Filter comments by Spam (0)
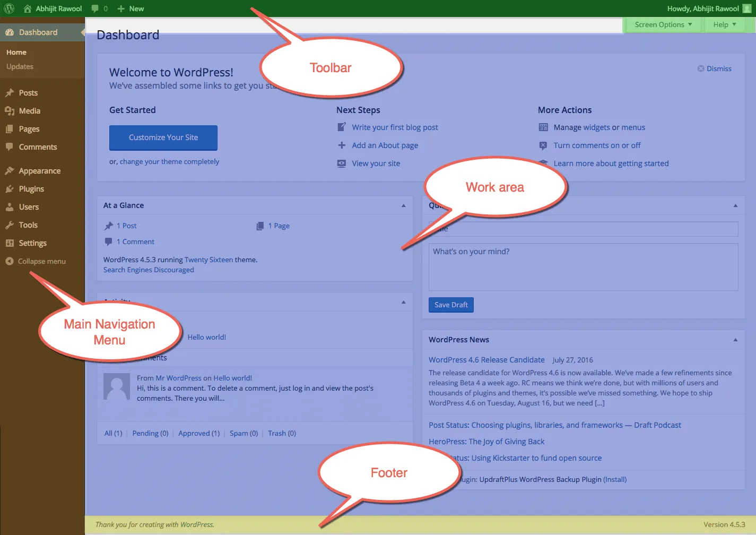756x535 pixels. [244, 434]
